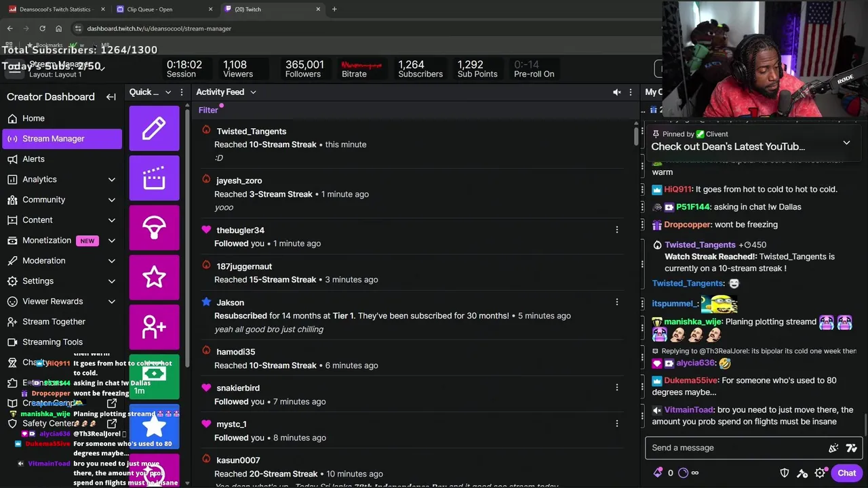
Task: Click the blue star quick action tile
Action: 154,426
